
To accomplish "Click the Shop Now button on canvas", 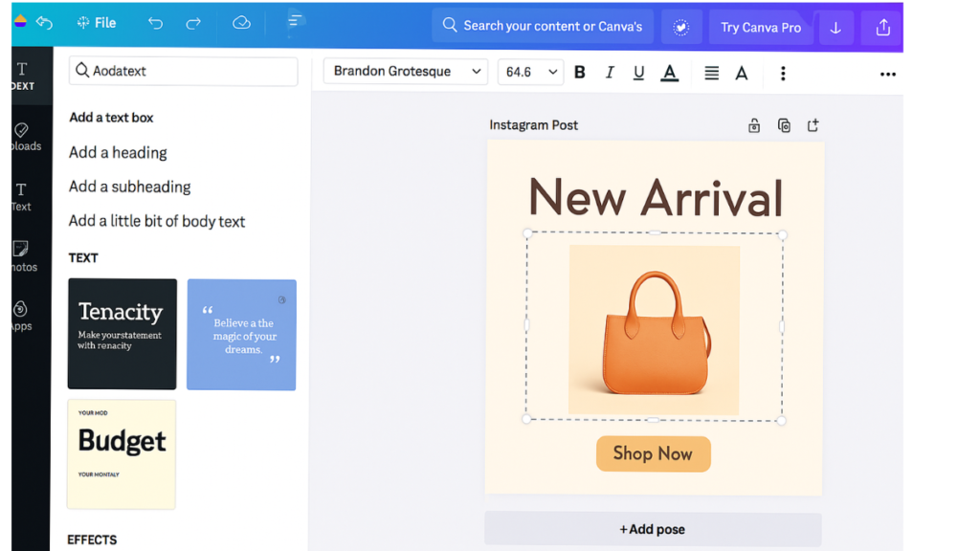I will [653, 453].
